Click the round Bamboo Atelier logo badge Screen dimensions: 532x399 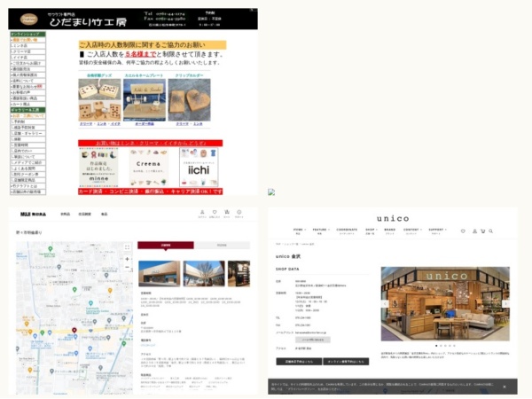(29, 20)
